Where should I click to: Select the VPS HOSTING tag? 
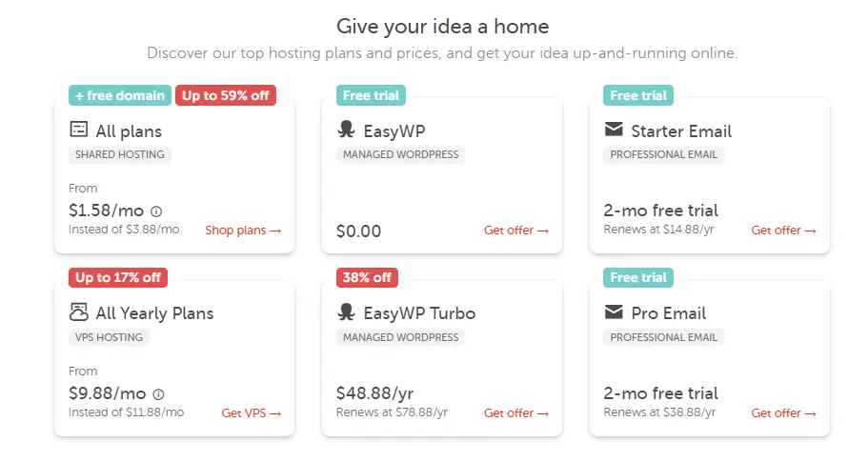click(109, 337)
